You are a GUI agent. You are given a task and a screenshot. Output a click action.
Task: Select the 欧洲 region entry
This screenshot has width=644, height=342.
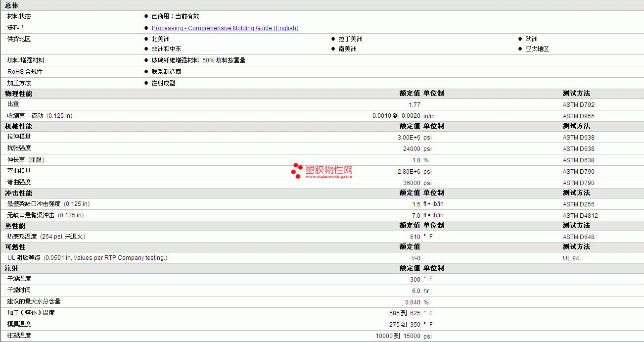click(532, 39)
